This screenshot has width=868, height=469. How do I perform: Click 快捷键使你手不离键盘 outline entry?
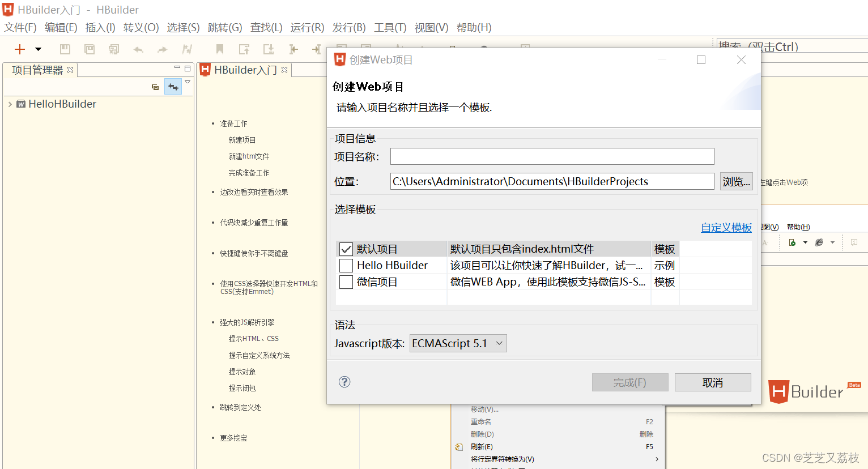point(254,253)
